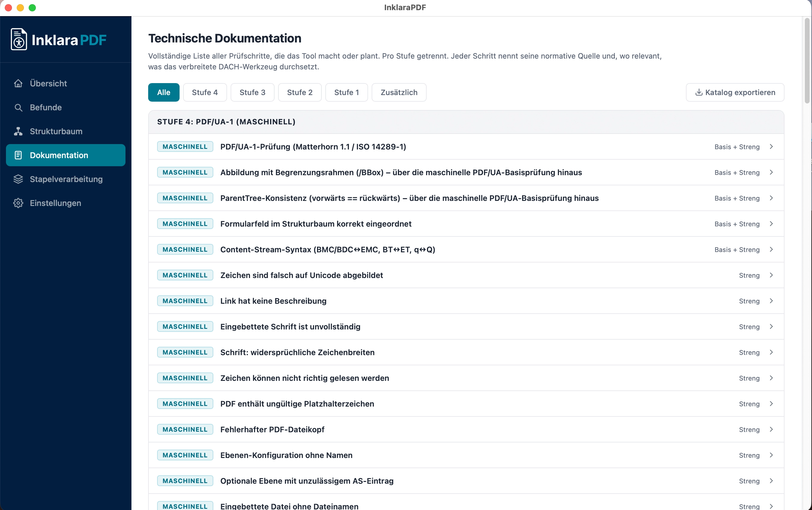Expand Optionale Ebene AS-Eintrag chevron
The image size is (812, 510).
tap(771, 481)
